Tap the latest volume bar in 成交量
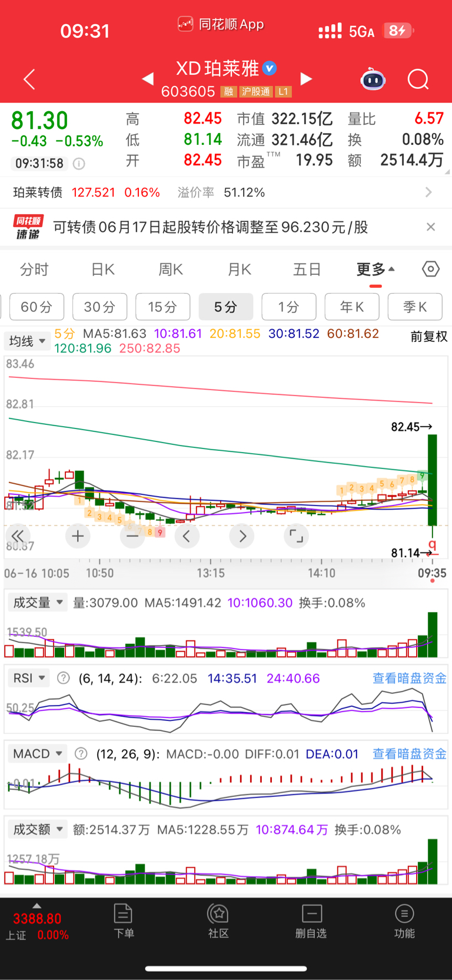 (x=433, y=634)
